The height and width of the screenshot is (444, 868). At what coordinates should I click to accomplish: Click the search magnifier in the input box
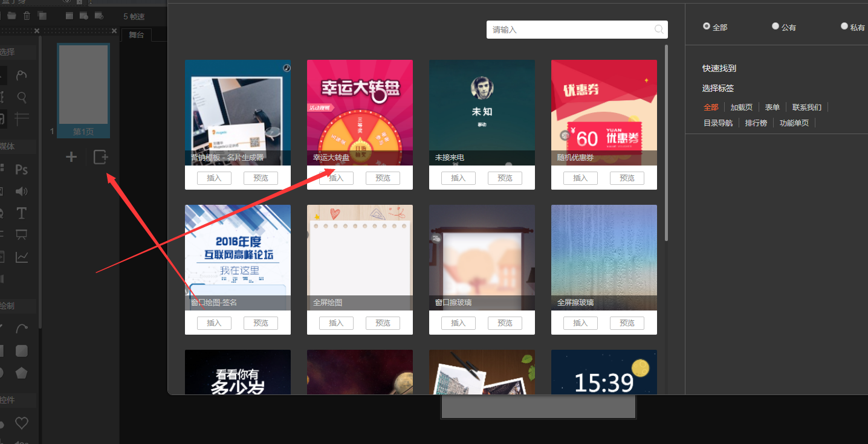[659, 30]
